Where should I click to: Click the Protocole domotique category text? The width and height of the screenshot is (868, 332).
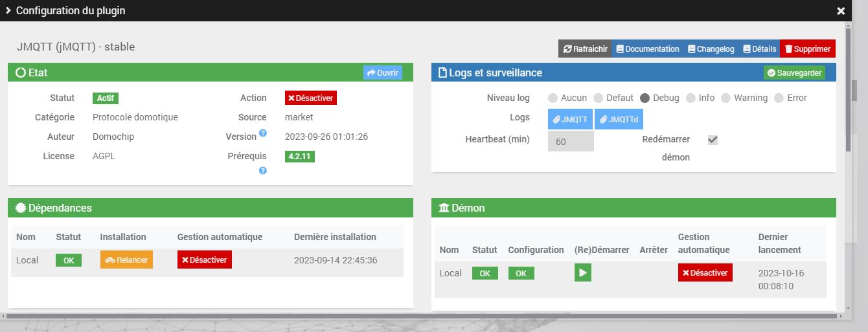[135, 117]
